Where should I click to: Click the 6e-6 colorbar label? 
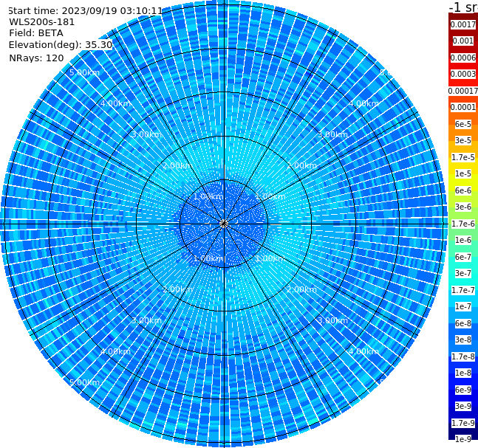[x=463, y=190]
